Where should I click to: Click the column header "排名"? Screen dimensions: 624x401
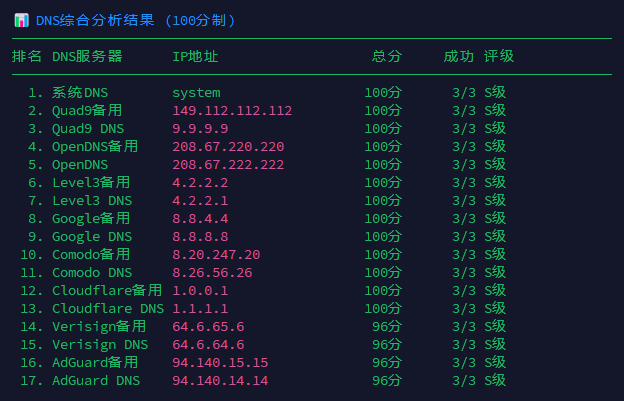(27, 56)
